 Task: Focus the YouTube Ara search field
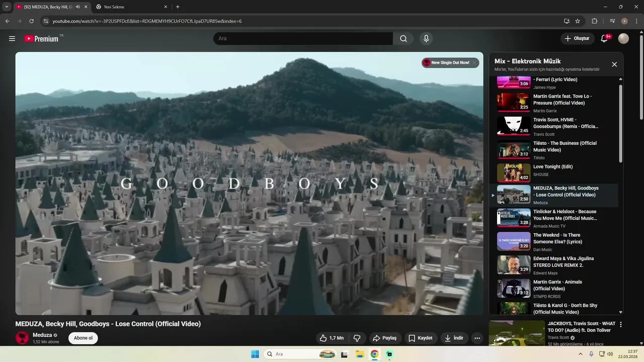(303, 39)
